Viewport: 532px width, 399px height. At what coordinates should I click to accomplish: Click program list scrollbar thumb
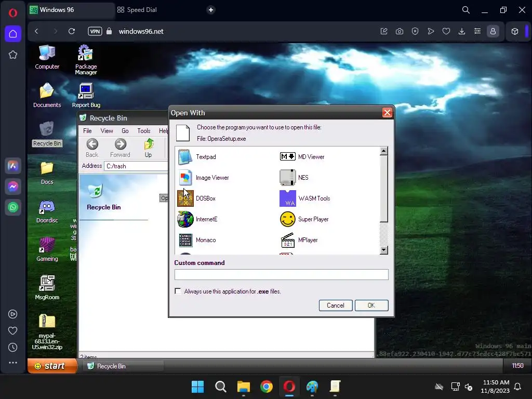click(x=384, y=189)
